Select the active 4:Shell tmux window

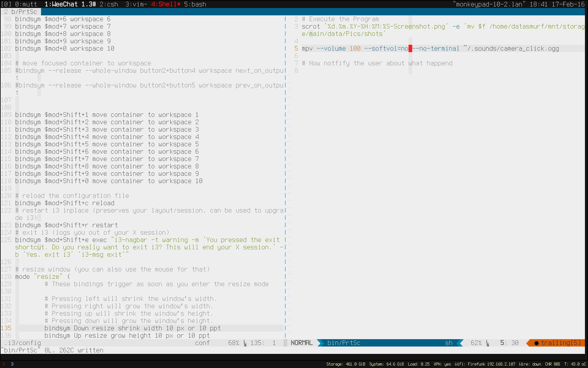(166, 4)
